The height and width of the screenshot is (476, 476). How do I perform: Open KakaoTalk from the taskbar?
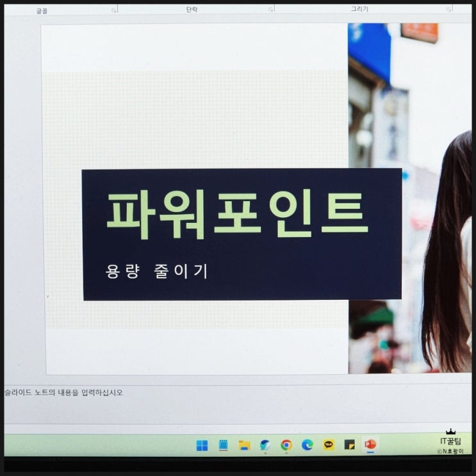coord(329,445)
